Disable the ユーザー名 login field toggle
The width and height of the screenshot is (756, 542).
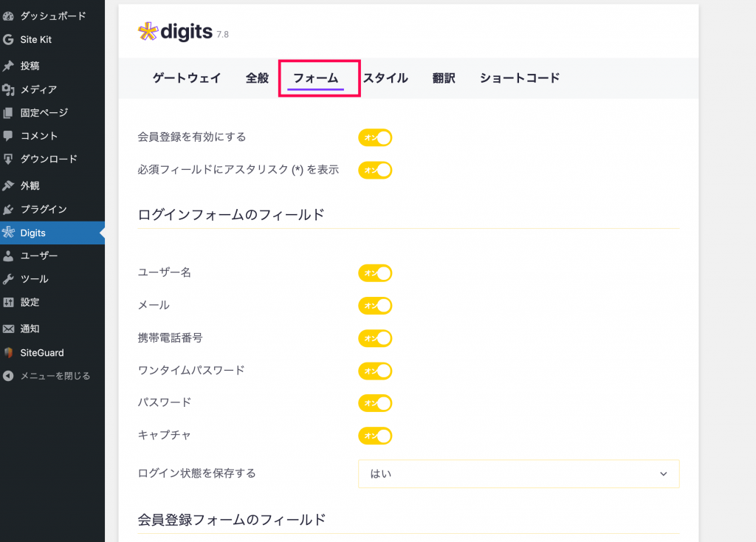tap(375, 273)
